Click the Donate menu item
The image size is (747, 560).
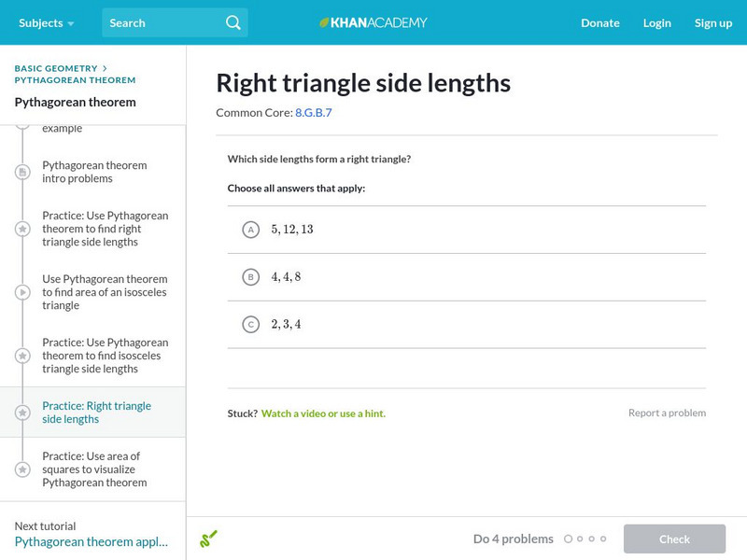(x=599, y=22)
